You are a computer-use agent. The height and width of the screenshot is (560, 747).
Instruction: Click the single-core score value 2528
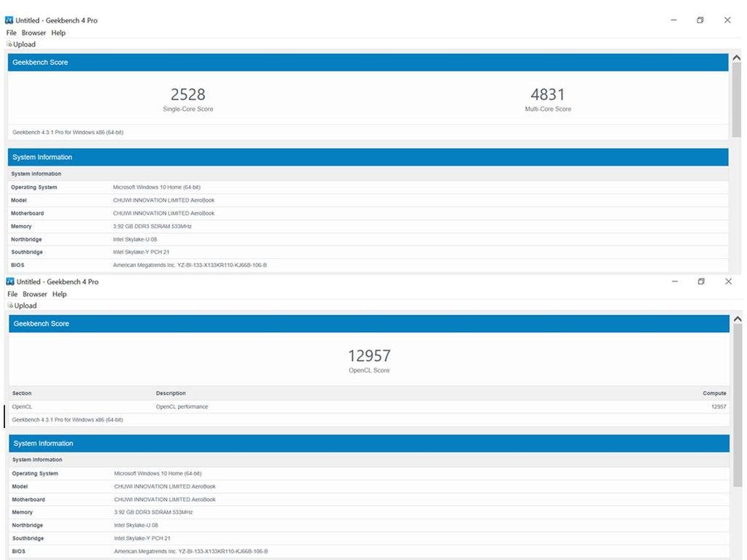(187, 94)
